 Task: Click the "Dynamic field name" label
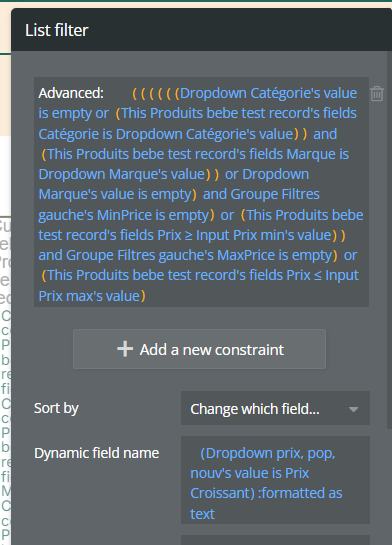(97, 453)
